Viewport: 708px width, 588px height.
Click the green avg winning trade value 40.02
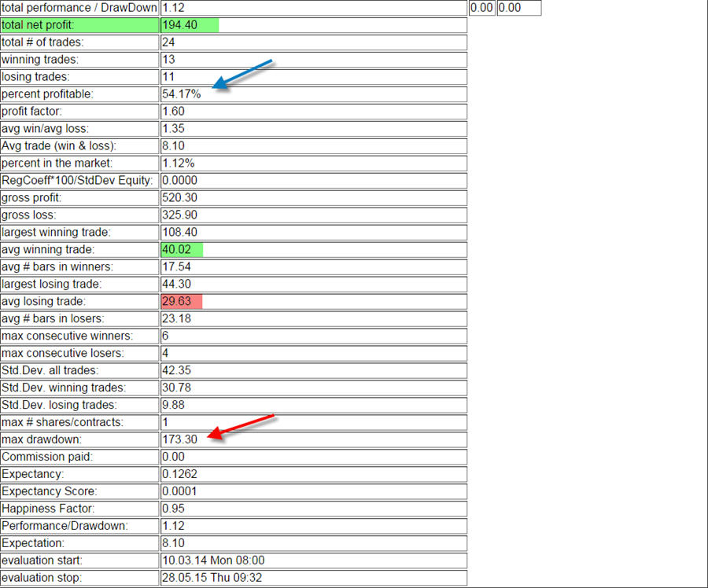[182, 250]
